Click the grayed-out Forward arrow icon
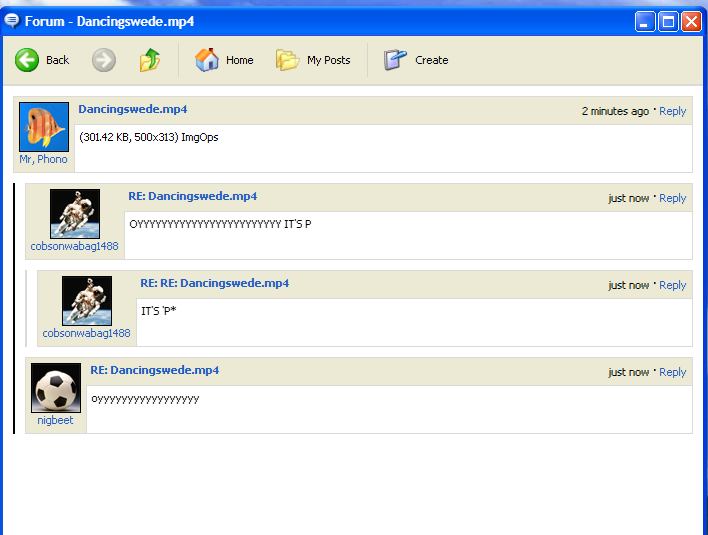This screenshot has height=535, width=708. pos(104,60)
